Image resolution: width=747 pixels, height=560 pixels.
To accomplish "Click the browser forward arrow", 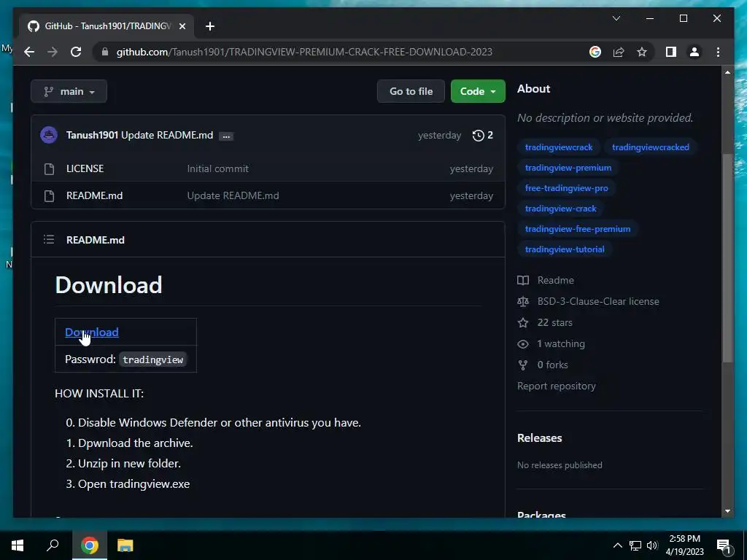I will [x=53, y=52].
